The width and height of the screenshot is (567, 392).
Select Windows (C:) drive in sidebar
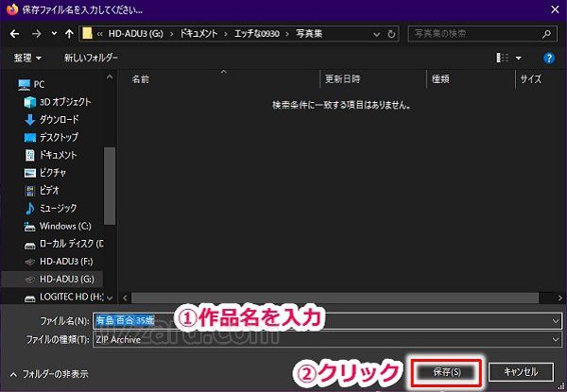click(58, 226)
